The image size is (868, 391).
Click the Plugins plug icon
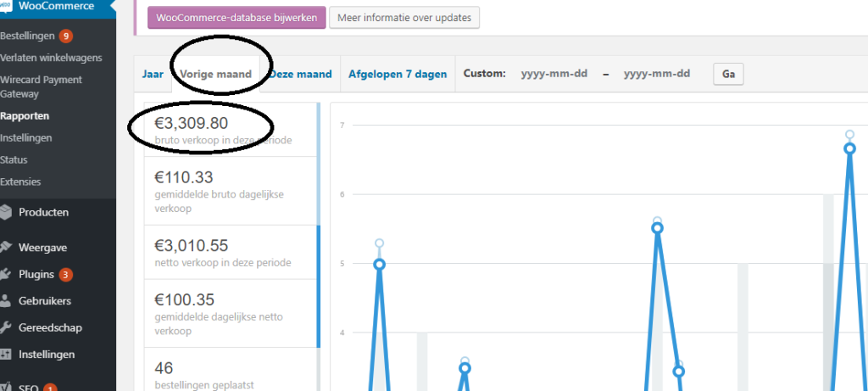pos(5,274)
